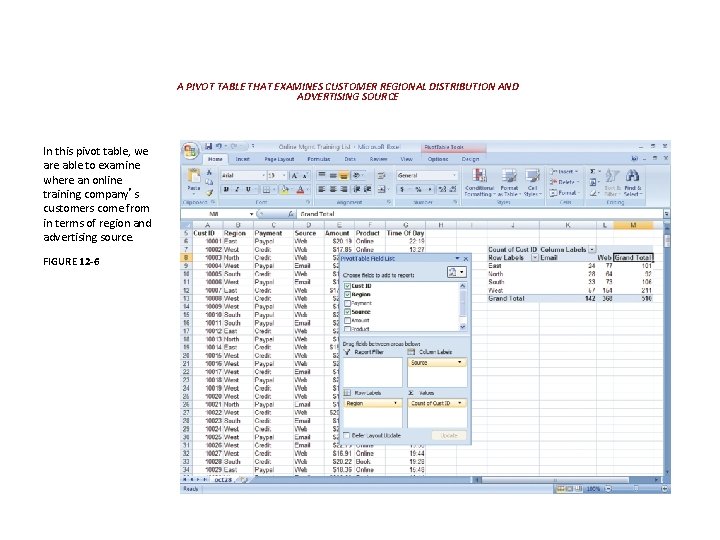Open the Office Button menu
The image size is (720, 540).
190,151
